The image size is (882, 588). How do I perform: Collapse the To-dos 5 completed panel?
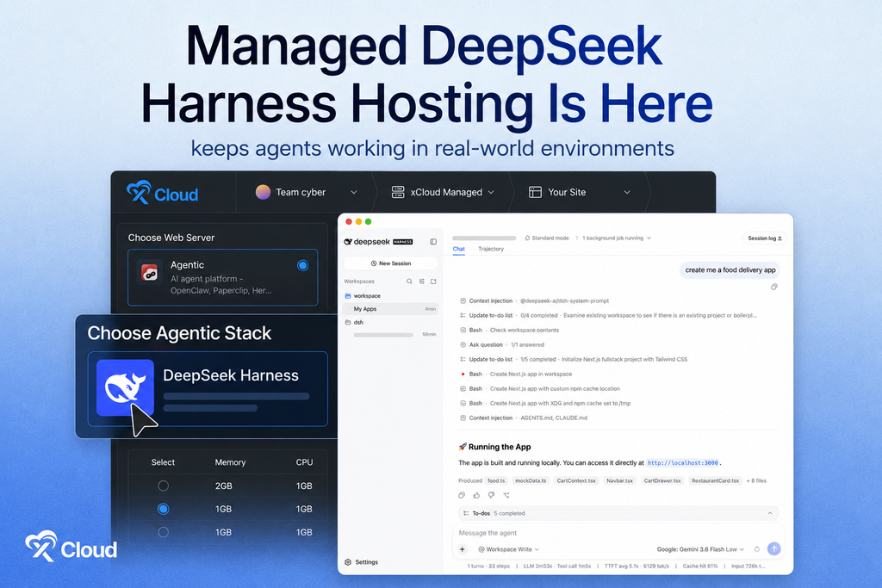coord(769,513)
